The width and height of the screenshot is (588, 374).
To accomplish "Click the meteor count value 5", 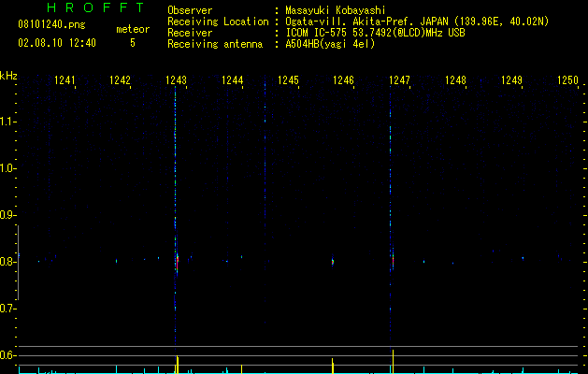I will (133, 43).
